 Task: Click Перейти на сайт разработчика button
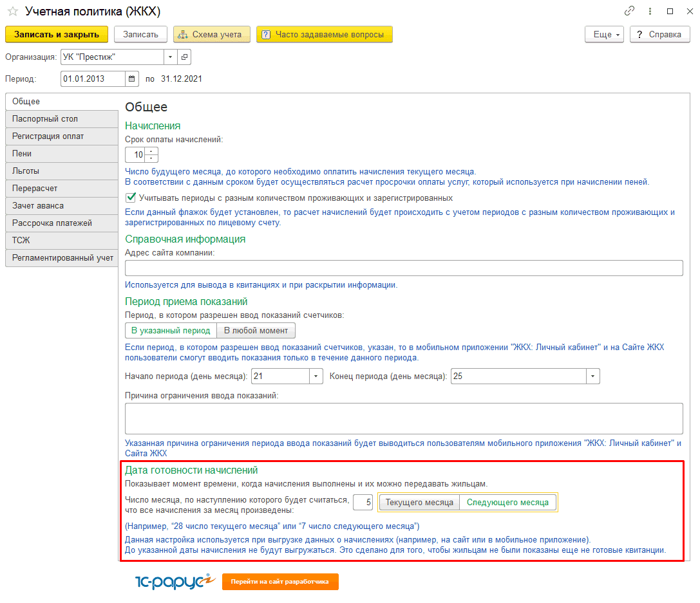click(280, 582)
